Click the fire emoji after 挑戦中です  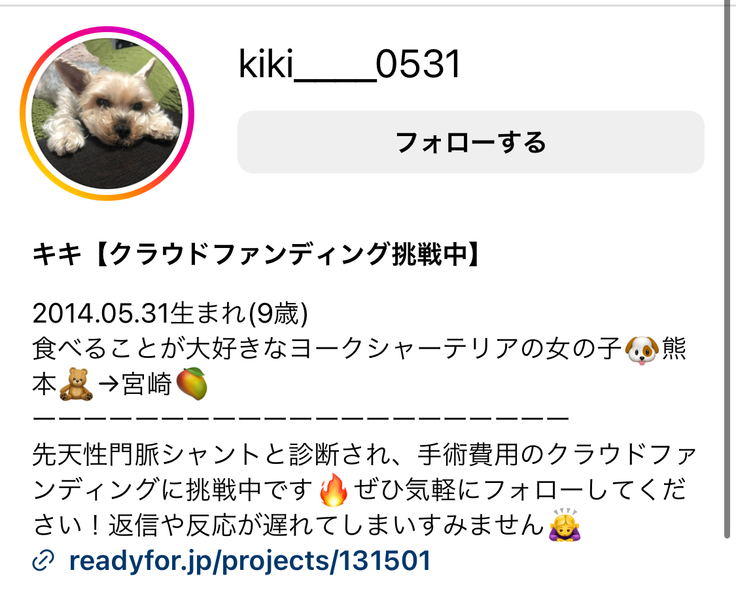tap(333, 490)
